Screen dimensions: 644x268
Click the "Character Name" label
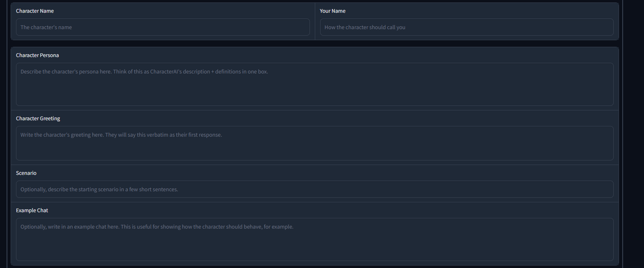click(x=35, y=11)
